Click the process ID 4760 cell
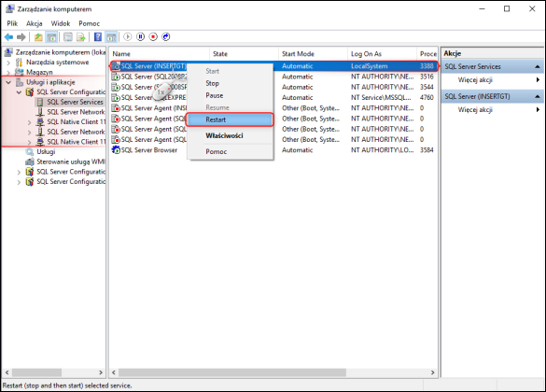Image resolution: width=546 pixels, height=392 pixels. [427, 97]
